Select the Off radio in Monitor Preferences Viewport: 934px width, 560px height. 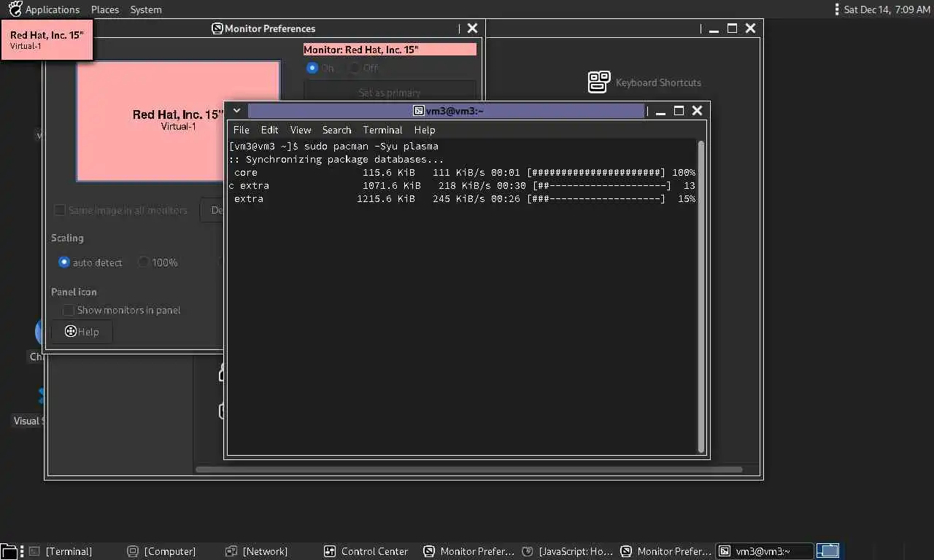coord(354,68)
